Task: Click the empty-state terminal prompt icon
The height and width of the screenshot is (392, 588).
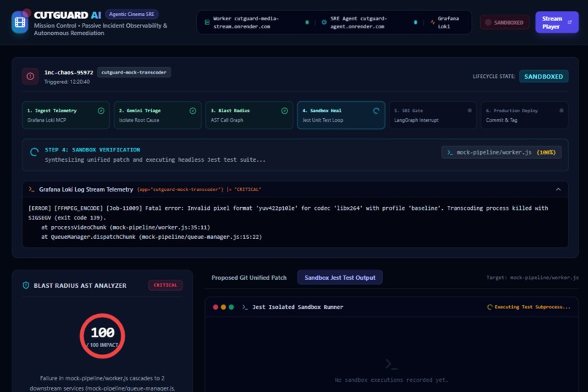Action: (392, 364)
